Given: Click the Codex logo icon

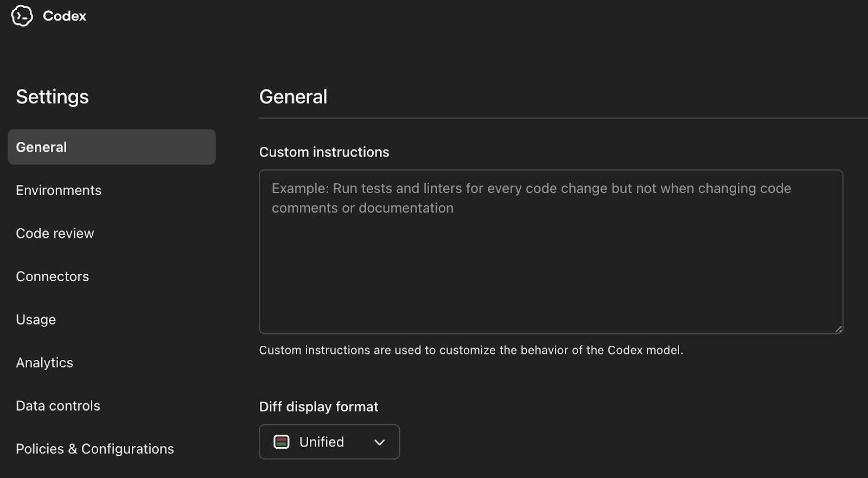Looking at the screenshot, I should [22, 16].
